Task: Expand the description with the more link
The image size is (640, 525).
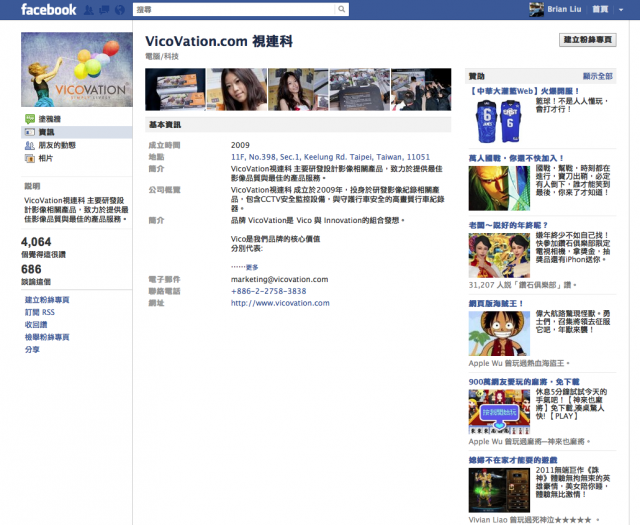Action: [x=252, y=267]
